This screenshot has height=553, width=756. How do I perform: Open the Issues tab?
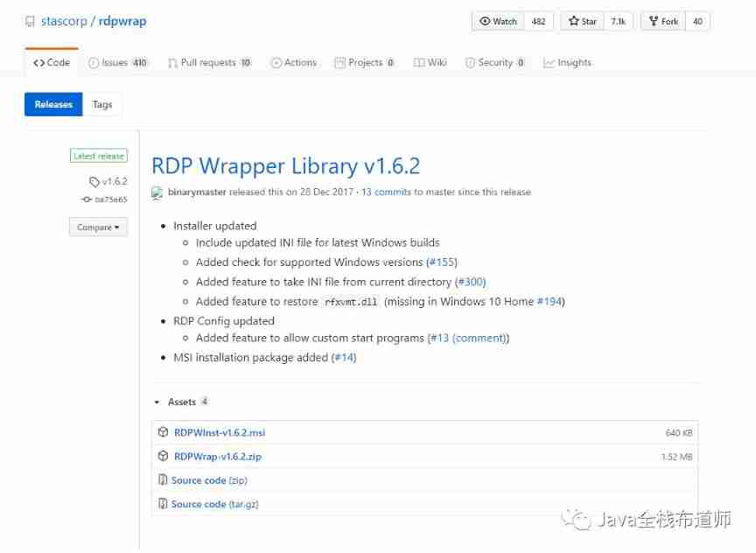[118, 63]
